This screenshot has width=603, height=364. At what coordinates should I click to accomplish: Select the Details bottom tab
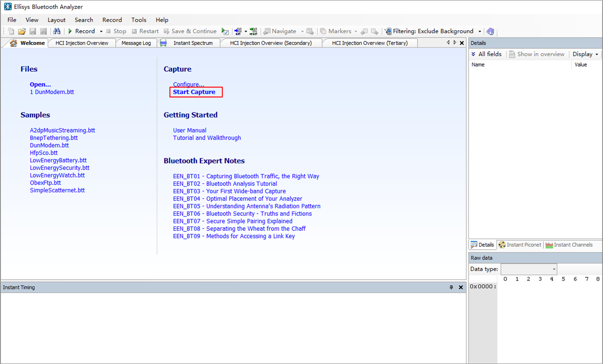pyautogui.click(x=483, y=245)
